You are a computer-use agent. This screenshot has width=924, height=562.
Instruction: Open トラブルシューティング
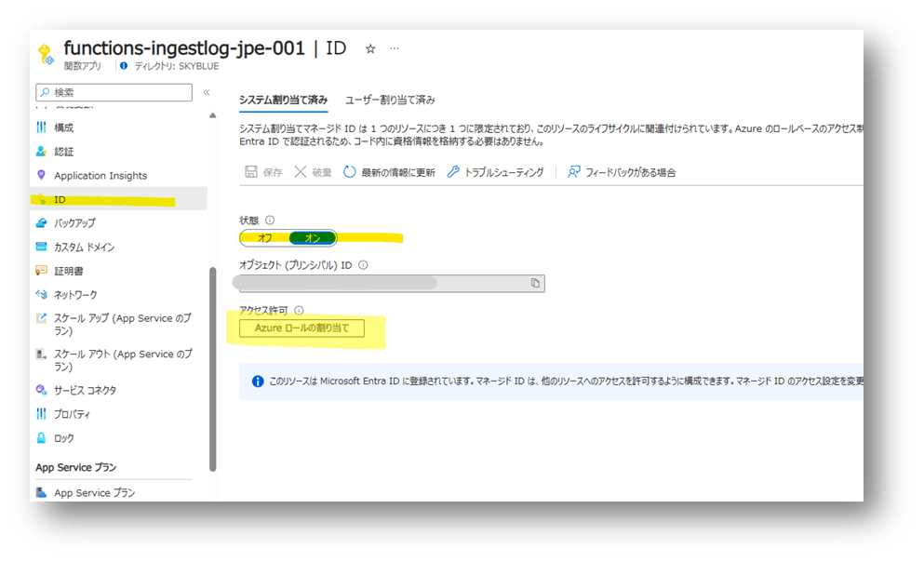point(495,172)
